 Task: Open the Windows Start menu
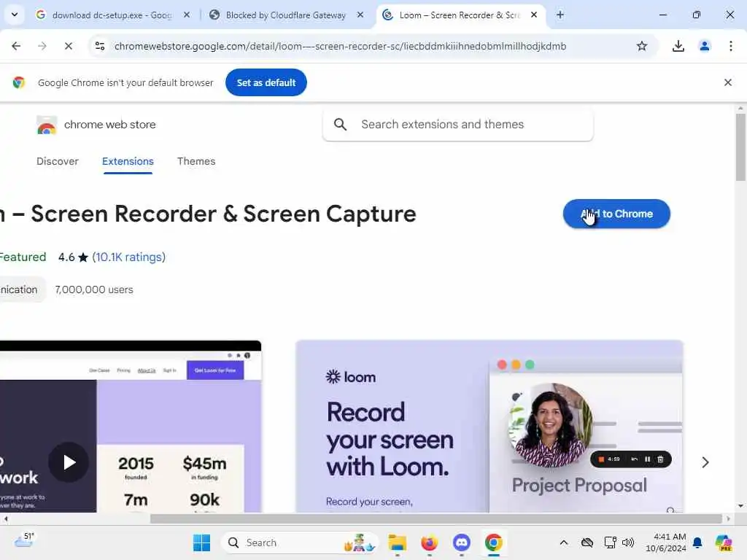pyautogui.click(x=201, y=542)
